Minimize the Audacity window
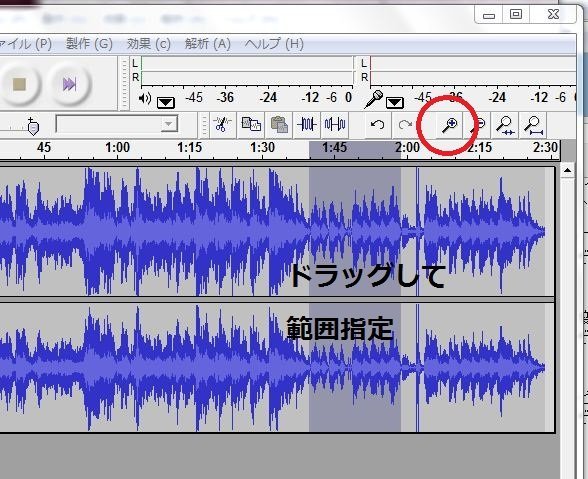The height and width of the screenshot is (479, 588). click(489, 15)
